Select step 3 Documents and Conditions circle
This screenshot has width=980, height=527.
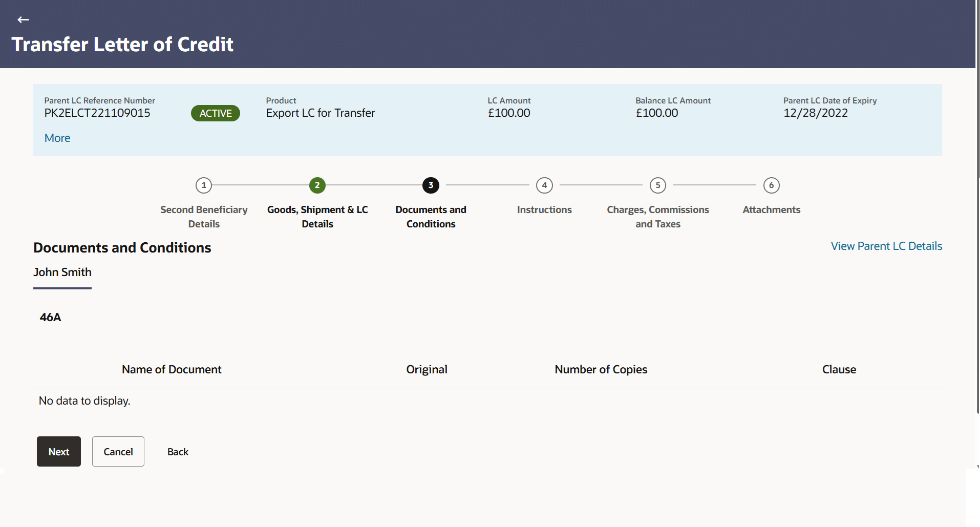[430, 185]
